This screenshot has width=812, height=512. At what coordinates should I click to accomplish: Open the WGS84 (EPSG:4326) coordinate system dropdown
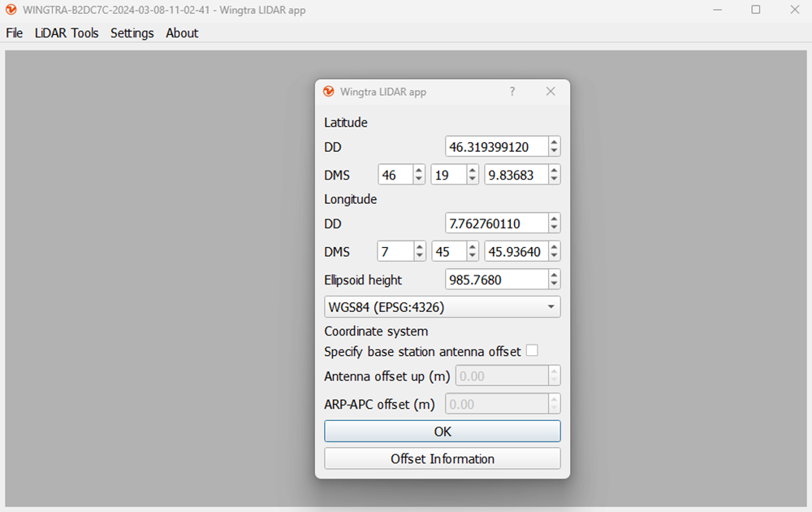[x=443, y=306]
